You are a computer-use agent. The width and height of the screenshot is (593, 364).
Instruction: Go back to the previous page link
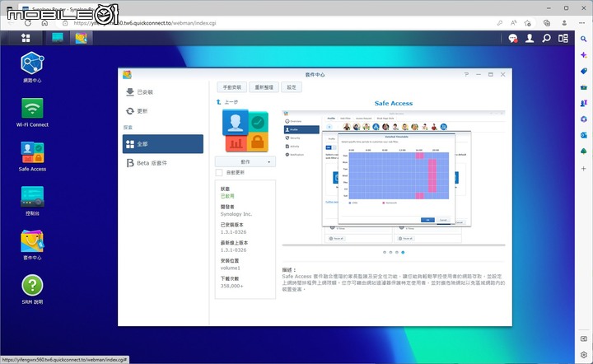pyautogui.click(x=227, y=102)
